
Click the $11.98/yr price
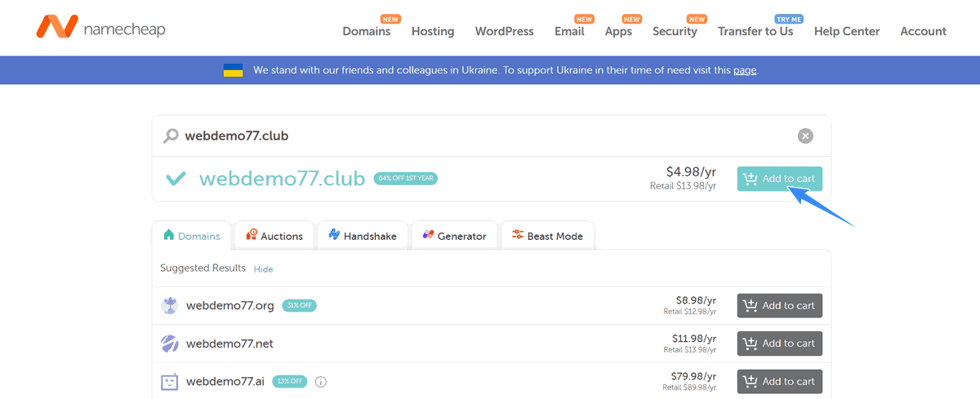coord(694,339)
